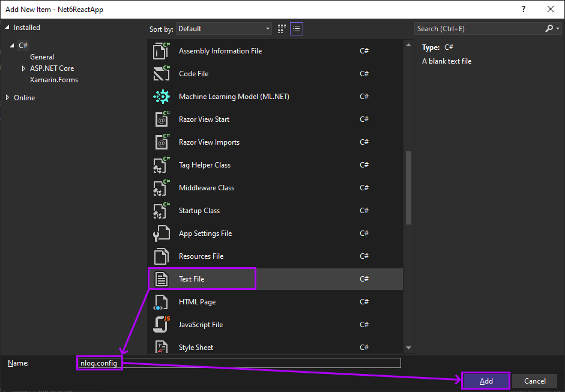The image size is (565, 392).
Task: Select the Code File template label
Action: 193,73
